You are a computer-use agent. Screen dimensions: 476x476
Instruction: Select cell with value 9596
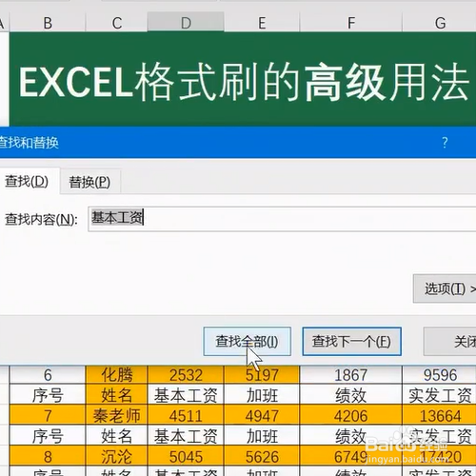[440, 375]
